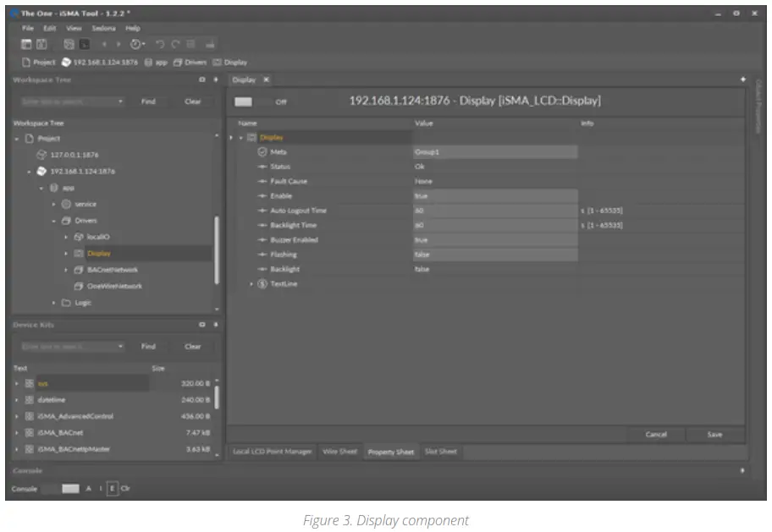This screenshot has width=772, height=532.
Task: Click the Enable value field
Action: click(495, 196)
